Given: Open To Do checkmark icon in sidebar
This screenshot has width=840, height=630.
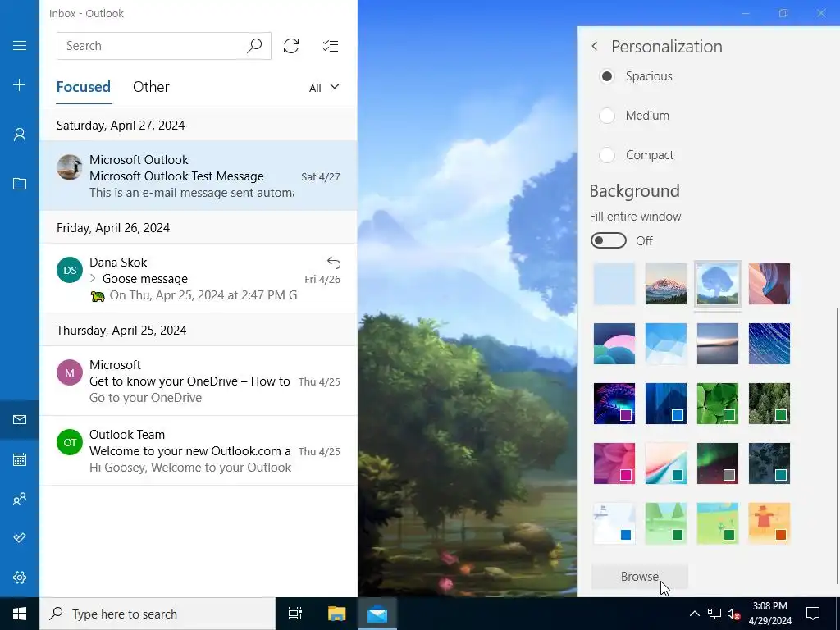Looking at the screenshot, I should click(x=20, y=538).
